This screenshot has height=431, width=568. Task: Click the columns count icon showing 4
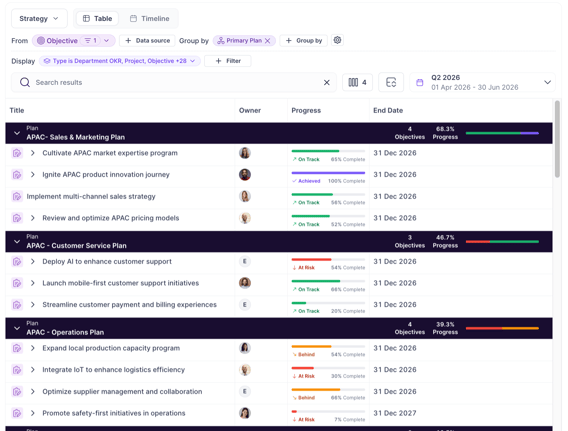click(357, 83)
